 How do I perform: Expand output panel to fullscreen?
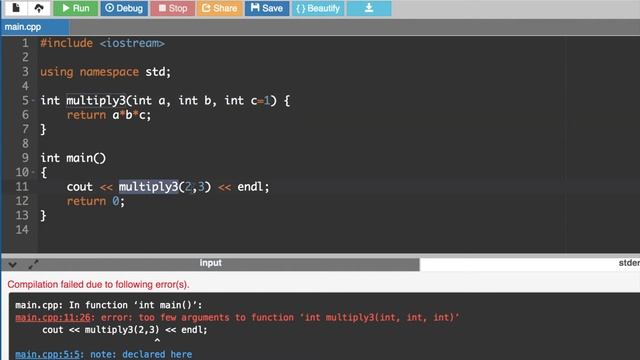coord(33,264)
